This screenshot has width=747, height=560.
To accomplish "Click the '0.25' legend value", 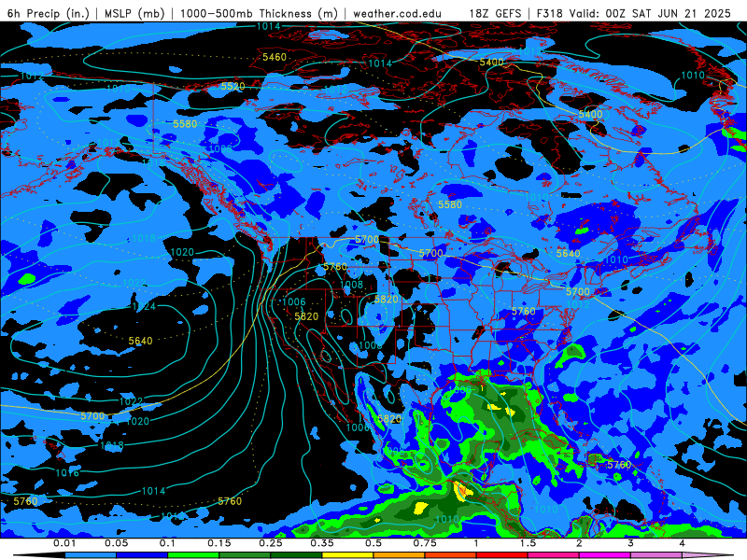I will (x=271, y=543).
